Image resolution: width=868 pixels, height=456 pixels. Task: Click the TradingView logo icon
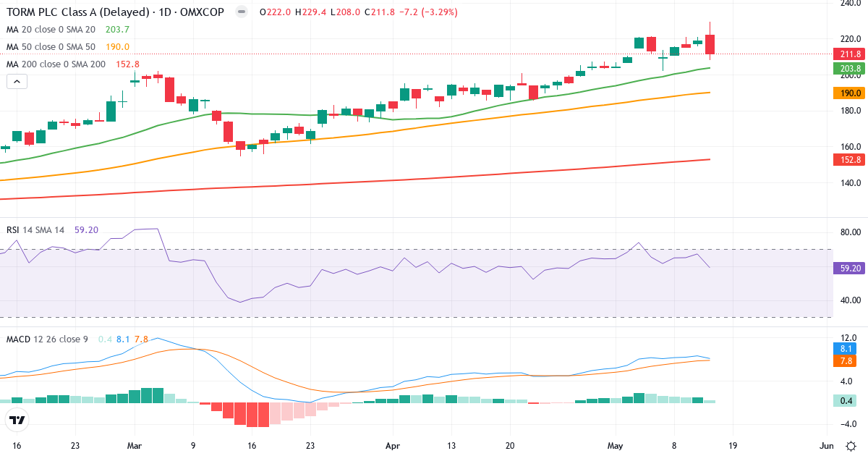(17, 421)
